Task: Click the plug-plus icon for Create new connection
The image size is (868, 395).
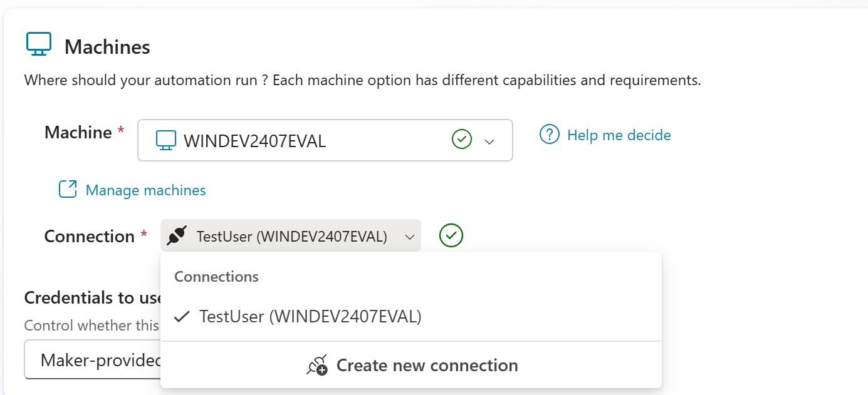Action: (317, 366)
